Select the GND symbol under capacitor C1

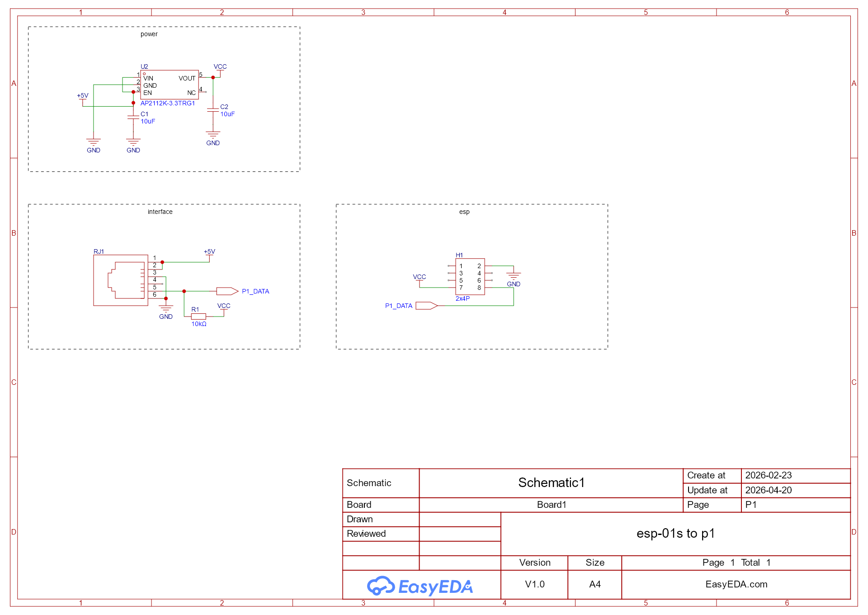tap(133, 145)
